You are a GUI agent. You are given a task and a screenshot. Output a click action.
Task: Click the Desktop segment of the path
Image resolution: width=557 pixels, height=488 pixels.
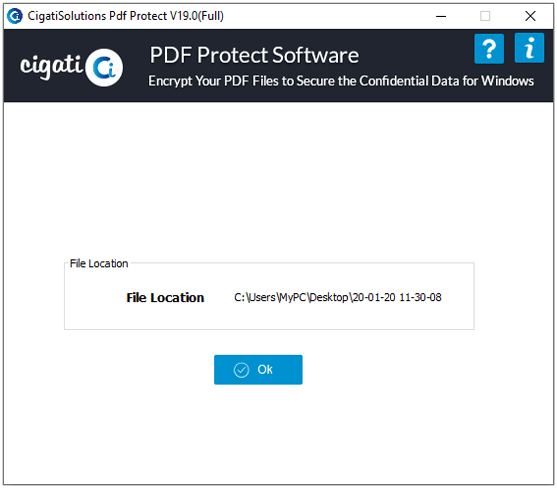[329, 297]
